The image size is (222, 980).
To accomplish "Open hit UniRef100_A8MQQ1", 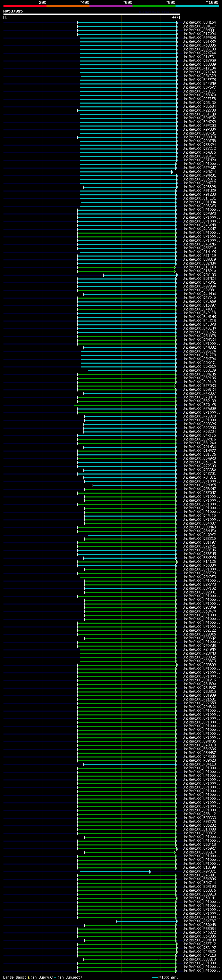I will (199, 30).
